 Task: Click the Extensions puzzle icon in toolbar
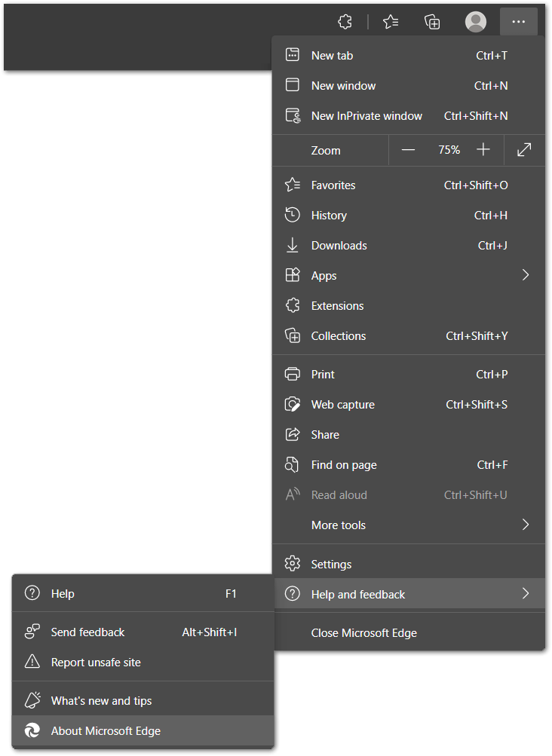[345, 22]
